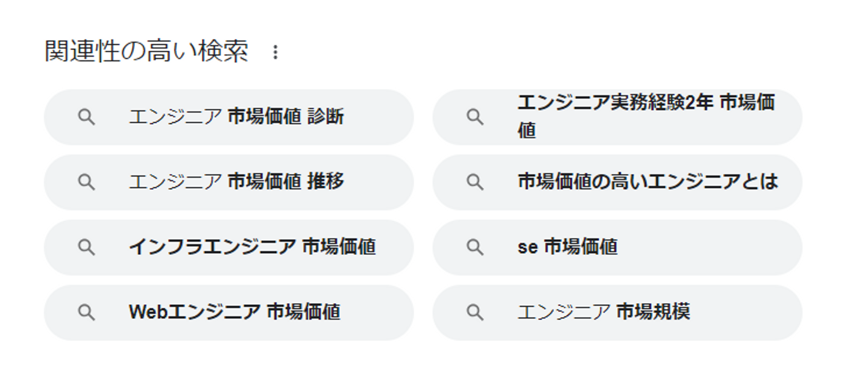Select the エンジニア 市場価値 推移 suggestion
Viewport: 868px width, 391px height.
pyautogui.click(x=236, y=182)
